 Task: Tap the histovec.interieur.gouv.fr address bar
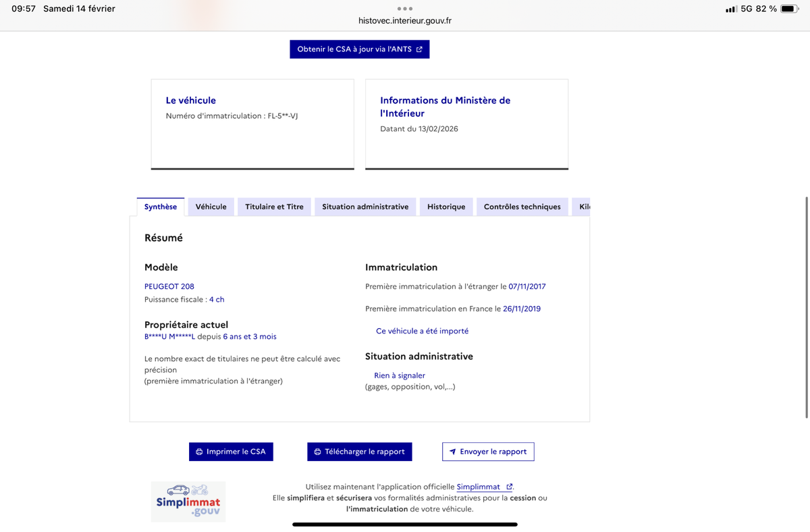point(405,21)
